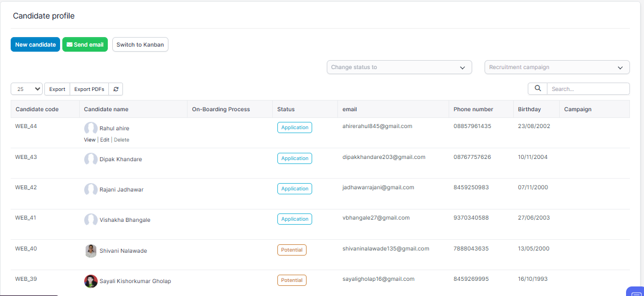Click Shivani Nalawade's profile photo
This screenshot has height=296, width=644.
point(91,251)
